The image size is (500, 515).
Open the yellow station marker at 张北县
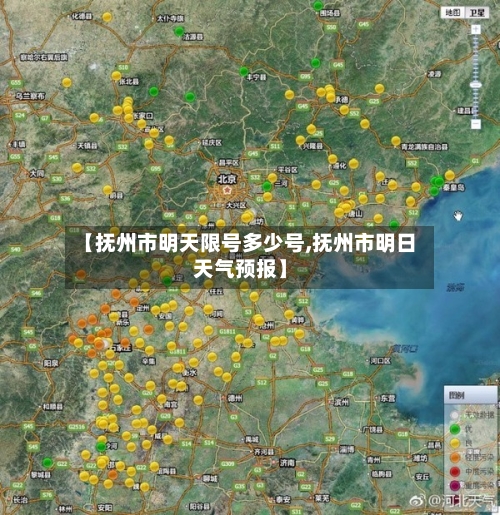(x=116, y=76)
